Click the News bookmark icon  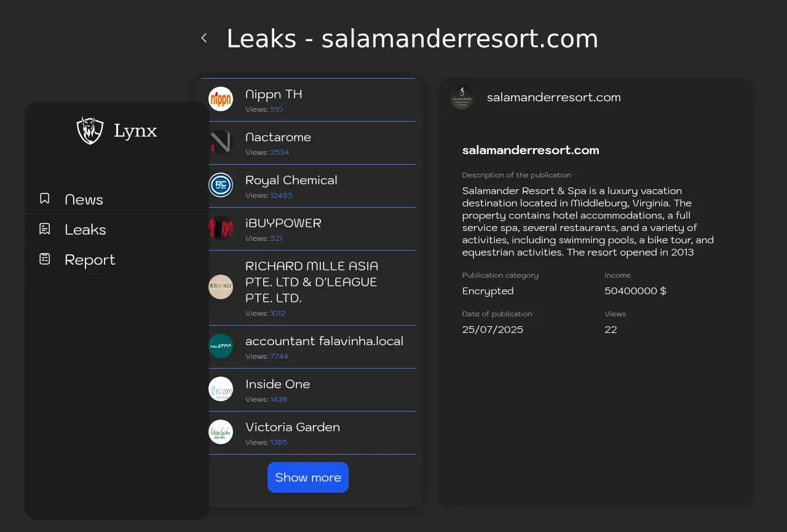[x=45, y=198]
